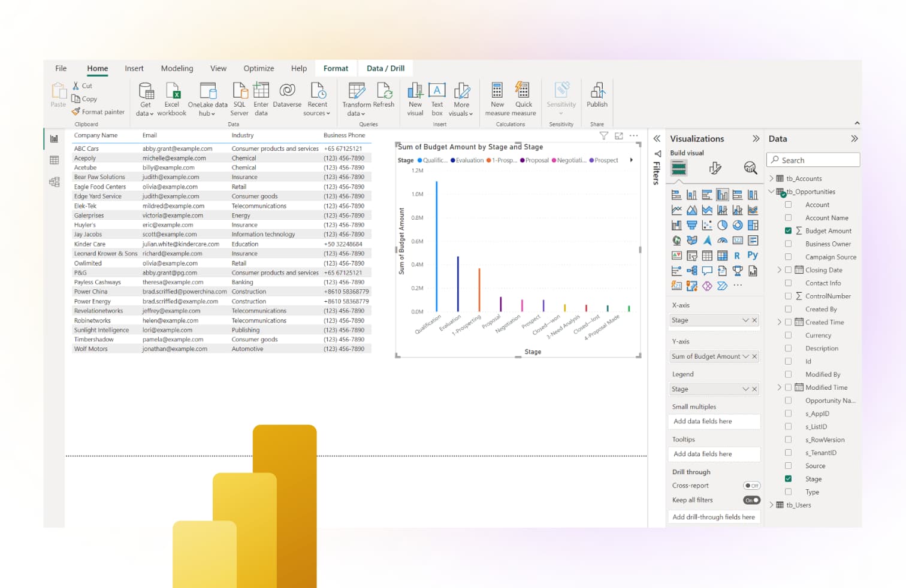Add a Text box to the report

(437, 92)
